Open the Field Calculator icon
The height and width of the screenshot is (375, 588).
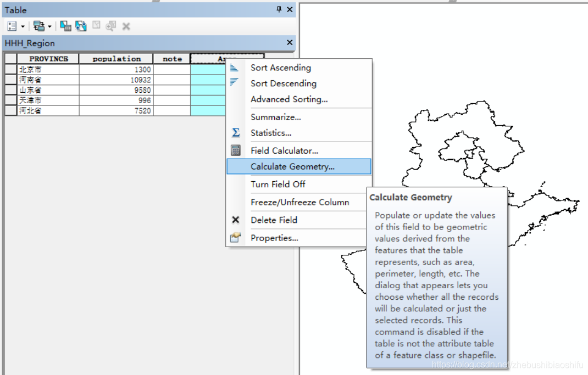pos(236,150)
